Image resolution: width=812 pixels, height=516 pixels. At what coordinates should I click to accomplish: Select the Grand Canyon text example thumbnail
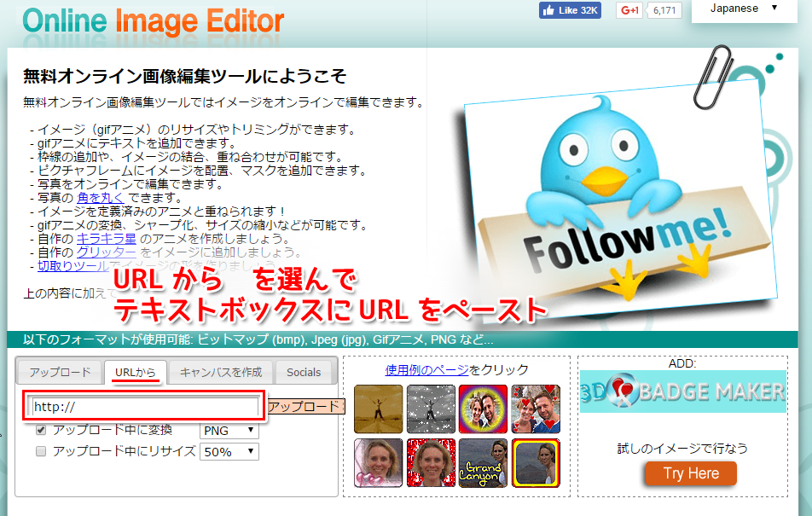click(x=483, y=462)
